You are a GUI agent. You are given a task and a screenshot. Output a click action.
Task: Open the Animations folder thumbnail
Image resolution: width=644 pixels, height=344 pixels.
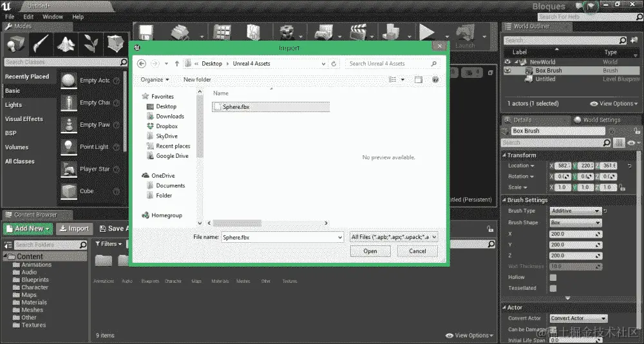pyautogui.click(x=104, y=262)
